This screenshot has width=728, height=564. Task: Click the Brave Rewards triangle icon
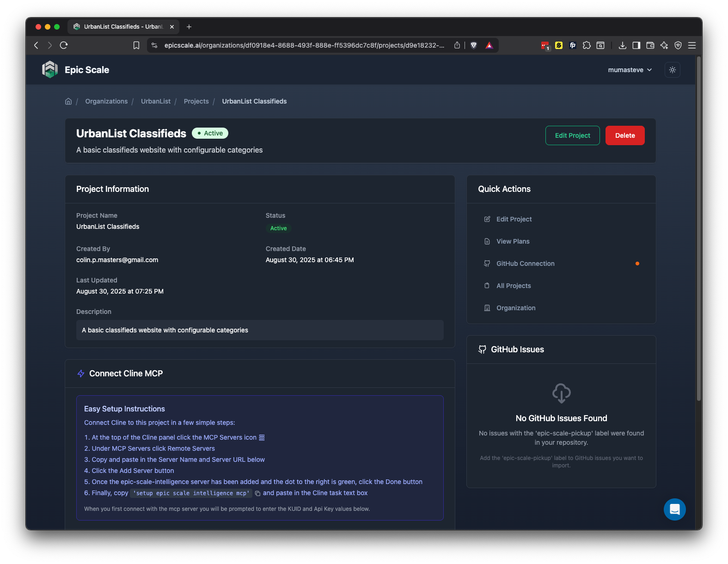click(489, 45)
